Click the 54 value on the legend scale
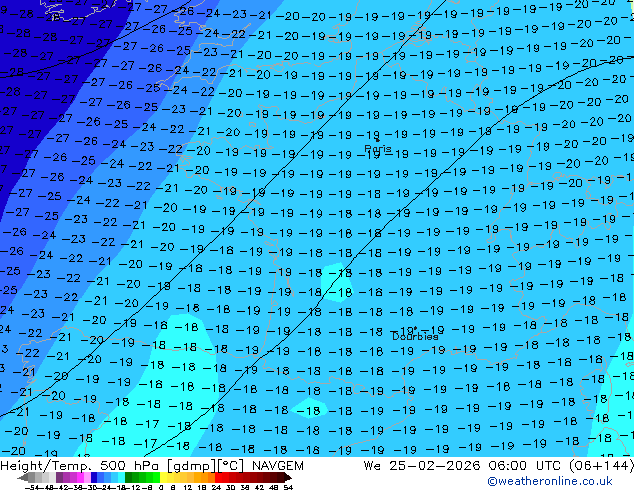The height and width of the screenshot is (490, 634). click(x=287, y=487)
